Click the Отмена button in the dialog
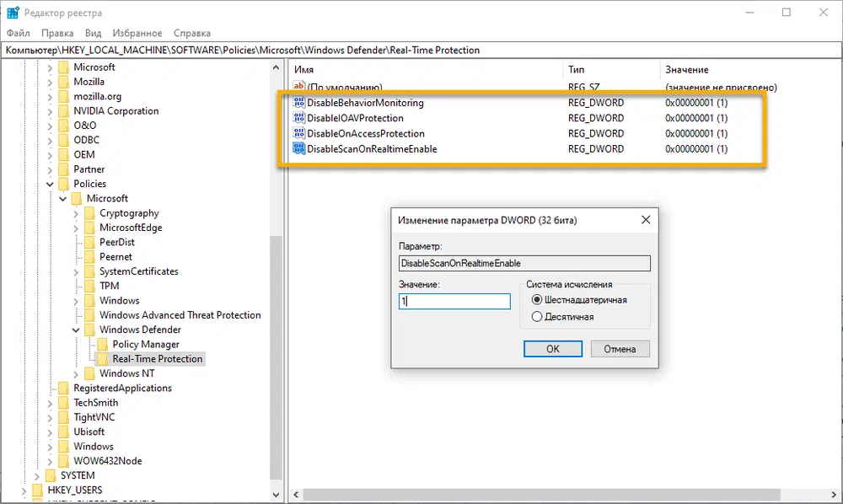 620,348
